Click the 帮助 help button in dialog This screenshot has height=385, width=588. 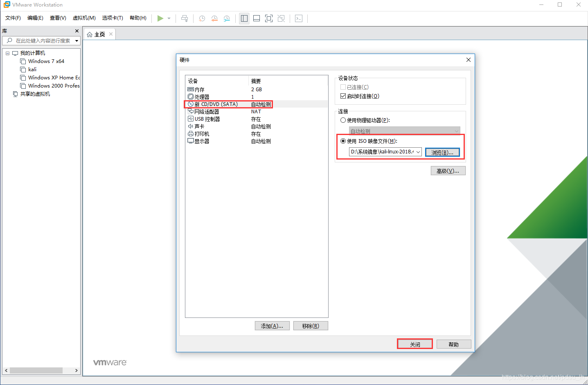[454, 344]
